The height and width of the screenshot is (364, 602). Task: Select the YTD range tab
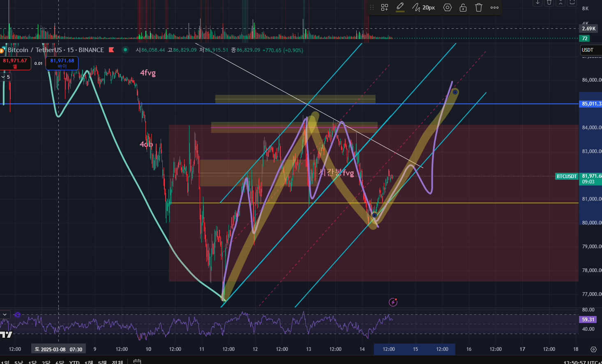tap(74, 363)
